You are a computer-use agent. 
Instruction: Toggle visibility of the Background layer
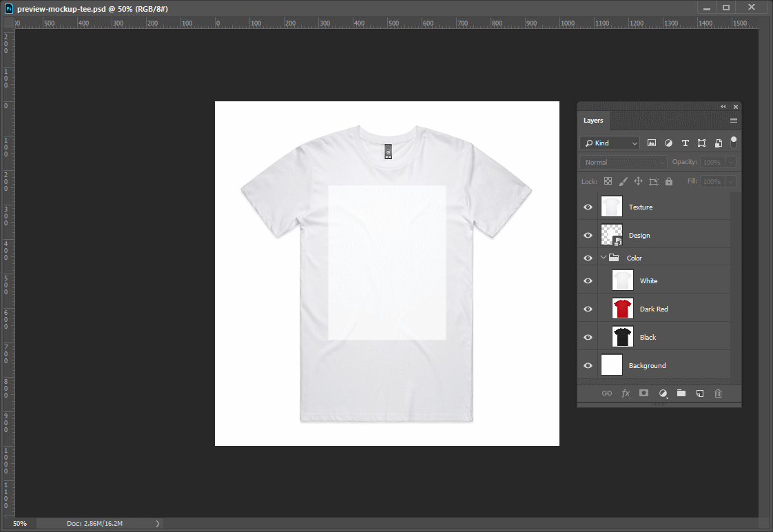point(588,365)
